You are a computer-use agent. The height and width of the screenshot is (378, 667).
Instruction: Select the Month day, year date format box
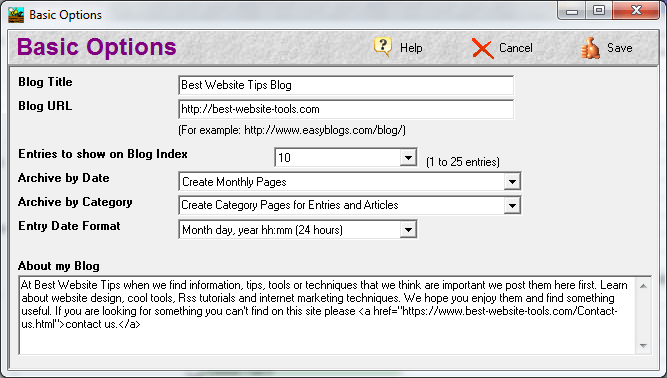coord(298,230)
